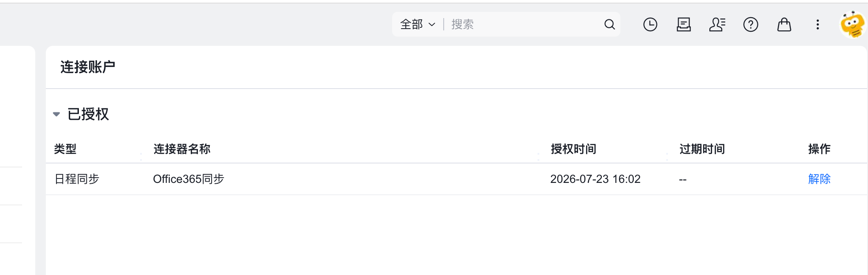Click the 已授权 section title

click(x=88, y=114)
